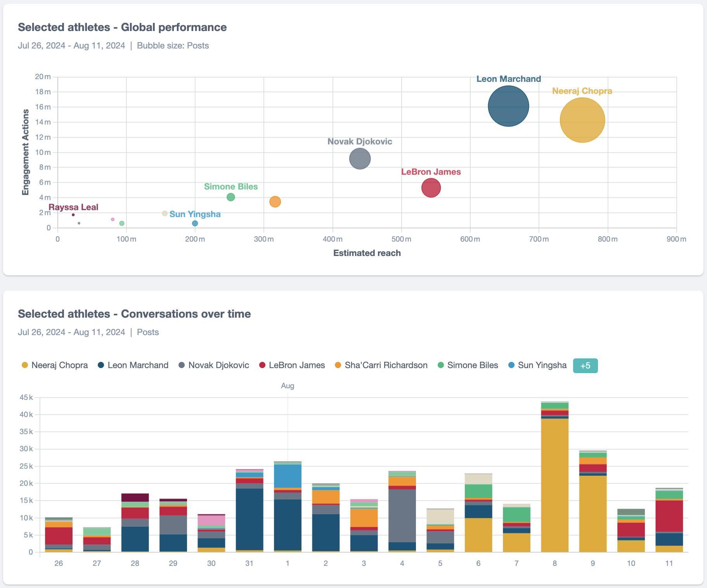This screenshot has height=588, width=707.
Task: Click Novak Djokovic gray segment in Jul 29 bar
Action: (x=173, y=525)
